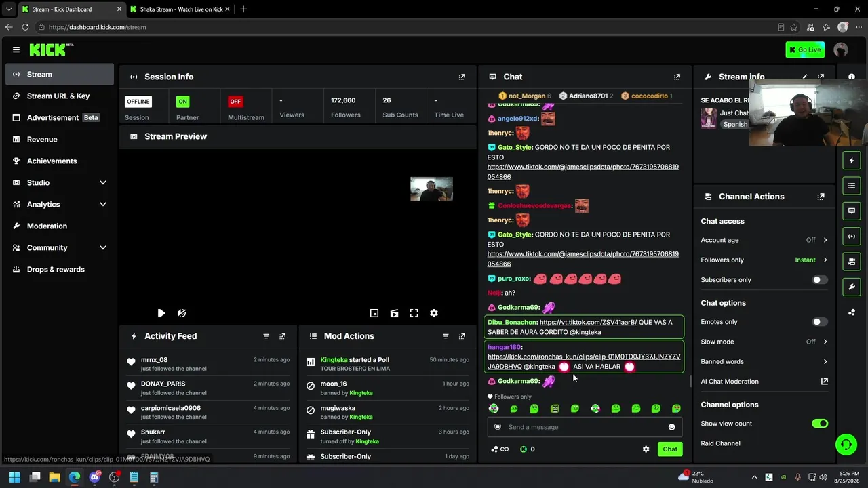The width and height of the screenshot is (868, 488).
Task: Toggle the crossed-out icon beside preview play button
Action: click(x=182, y=313)
